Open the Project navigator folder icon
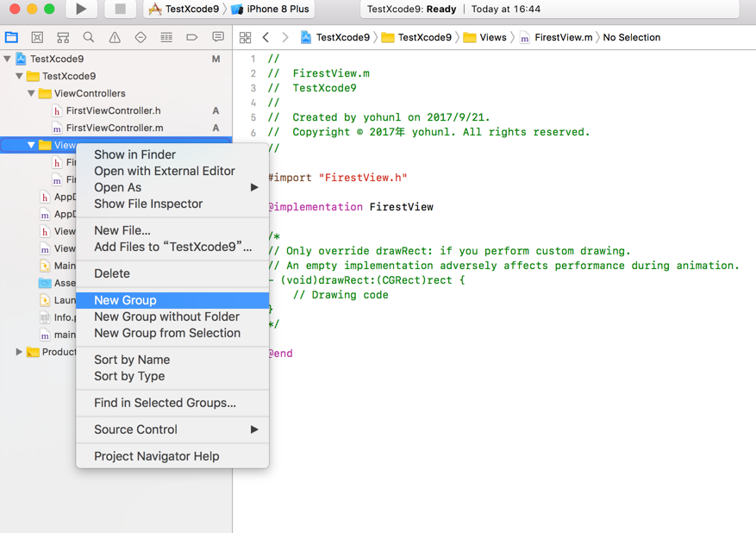The height and width of the screenshot is (533, 756). [11, 37]
